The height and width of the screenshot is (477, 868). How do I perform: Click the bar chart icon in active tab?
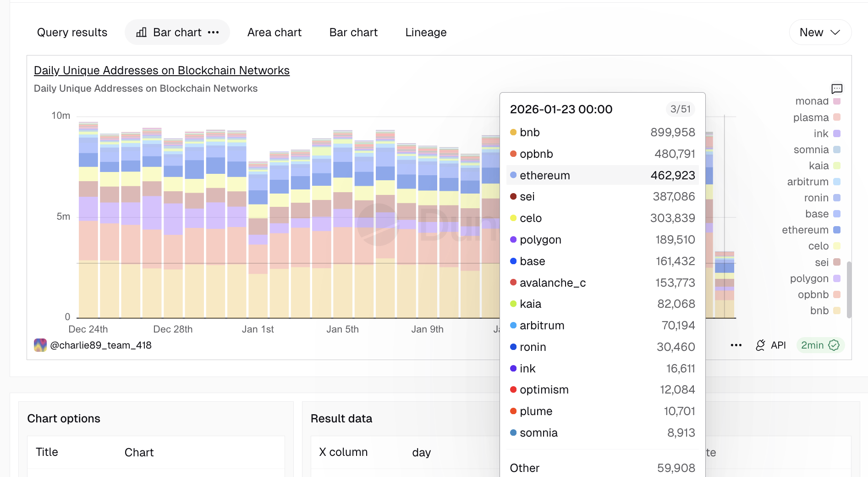[x=142, y=33]
